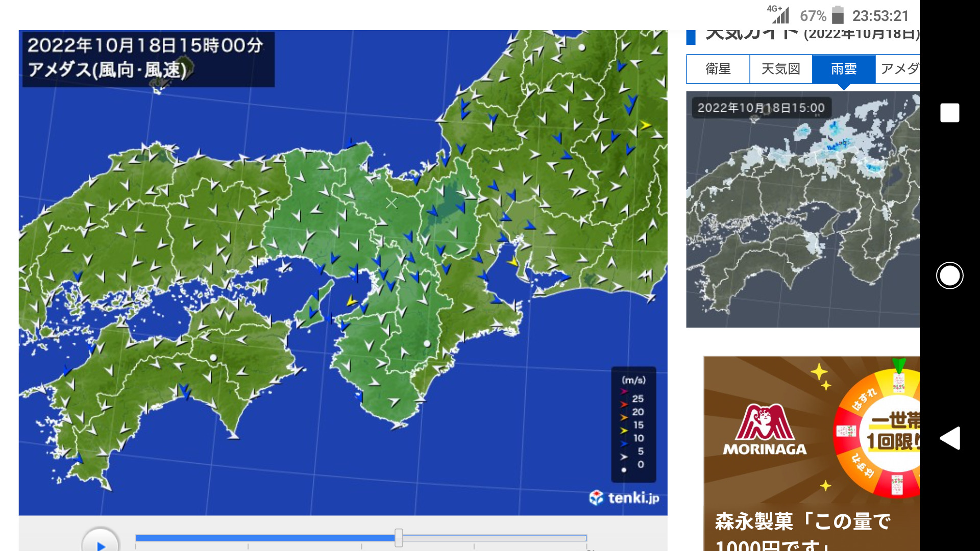Screen dimensions: 980x551
Task: Click the timeline slider handle
Action: [x=399, y=538]
